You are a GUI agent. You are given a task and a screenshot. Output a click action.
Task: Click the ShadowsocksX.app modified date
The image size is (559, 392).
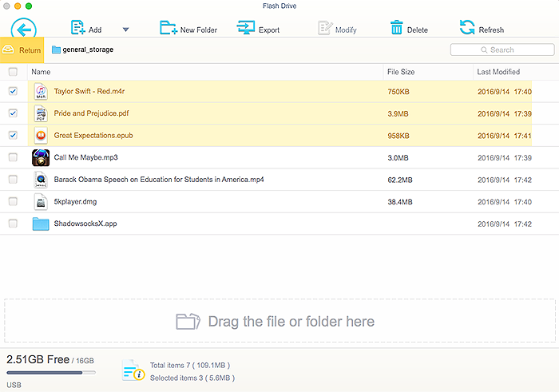505,224
